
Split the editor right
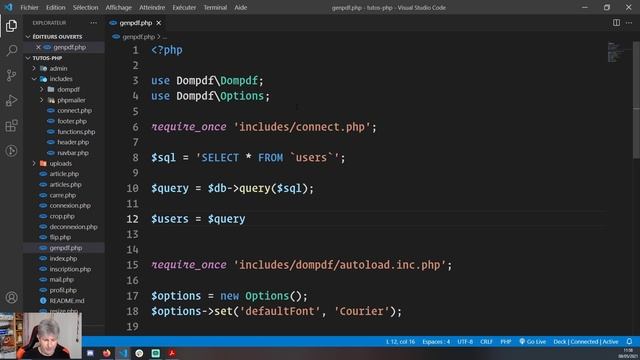tap(616, 23)
